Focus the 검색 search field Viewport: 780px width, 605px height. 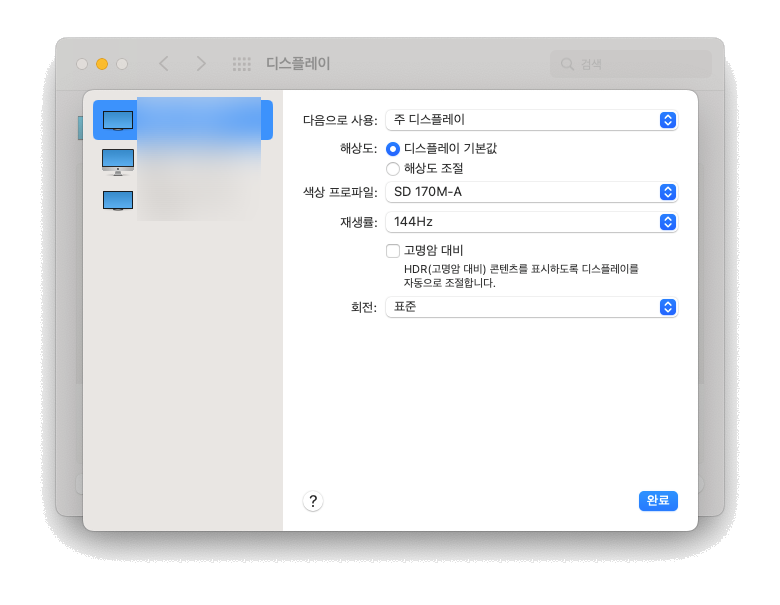point(631,64)
